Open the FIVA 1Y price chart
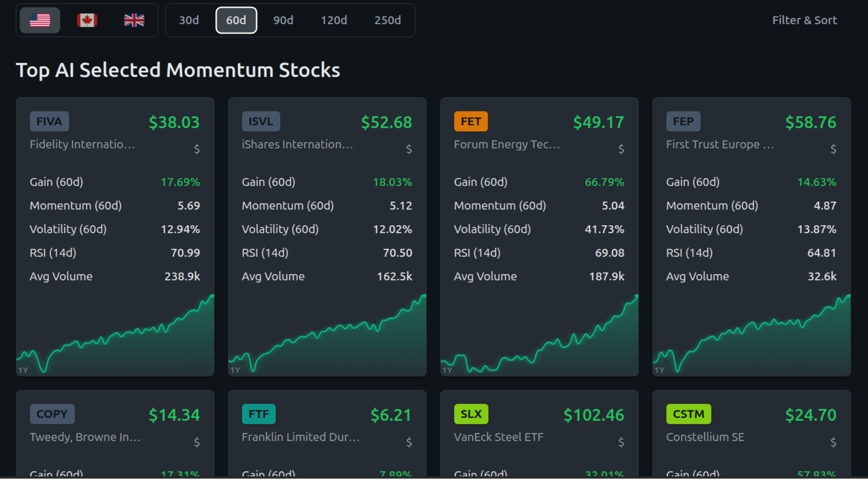The image size is (868, 484). [x=115, y=337]
